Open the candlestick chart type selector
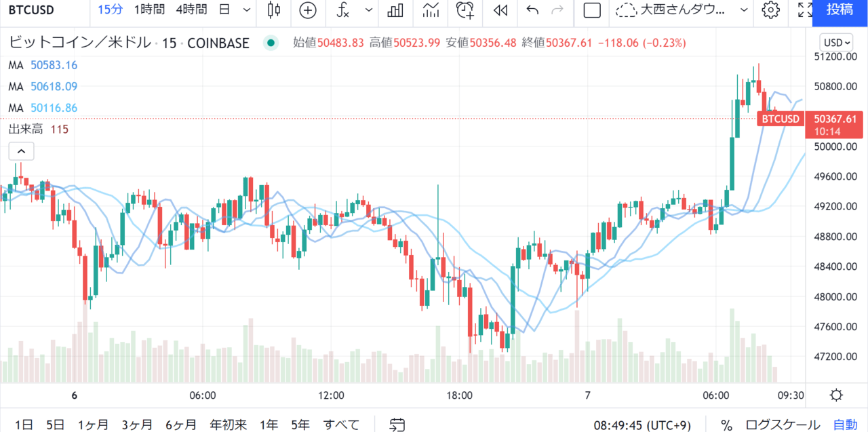The width and height of the screenshot is (868, 432). (x=274, y=10)
